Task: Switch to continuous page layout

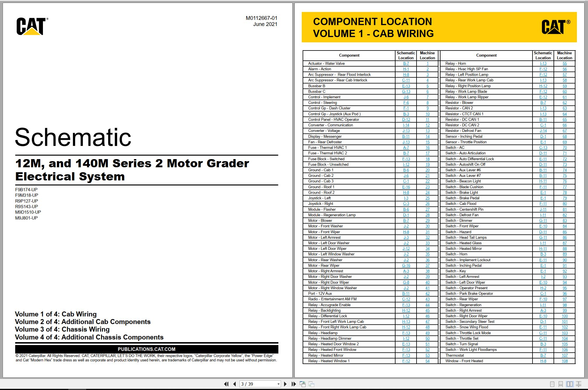Action: 561,384
